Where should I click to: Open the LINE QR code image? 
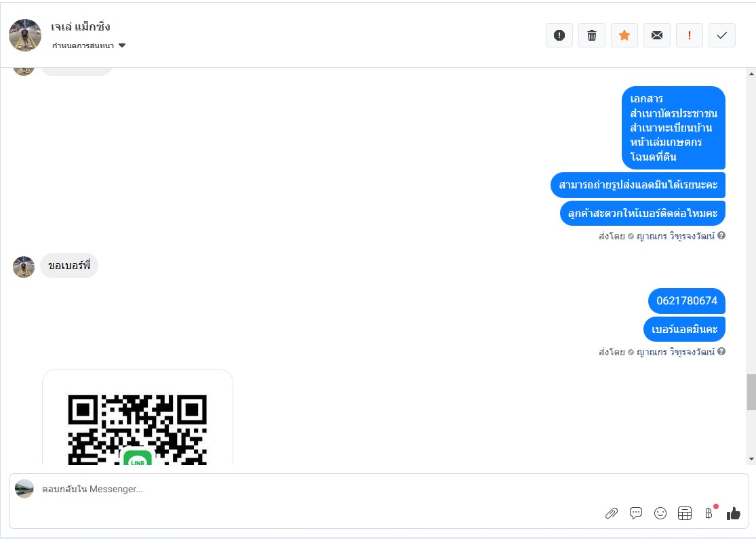(138, 418)
